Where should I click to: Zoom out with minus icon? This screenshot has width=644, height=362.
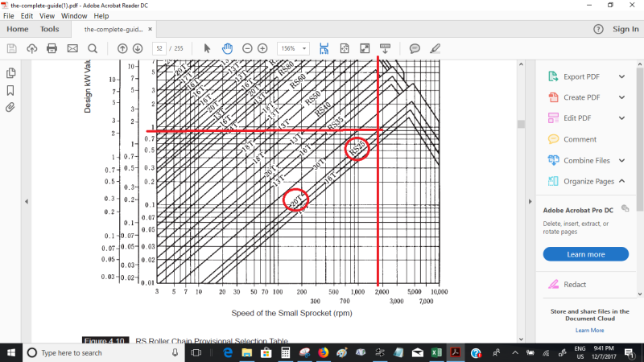(x=247, y=48)
